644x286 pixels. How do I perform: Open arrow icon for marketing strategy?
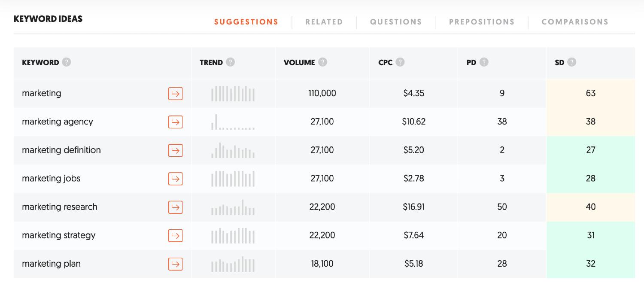[175, 235]
